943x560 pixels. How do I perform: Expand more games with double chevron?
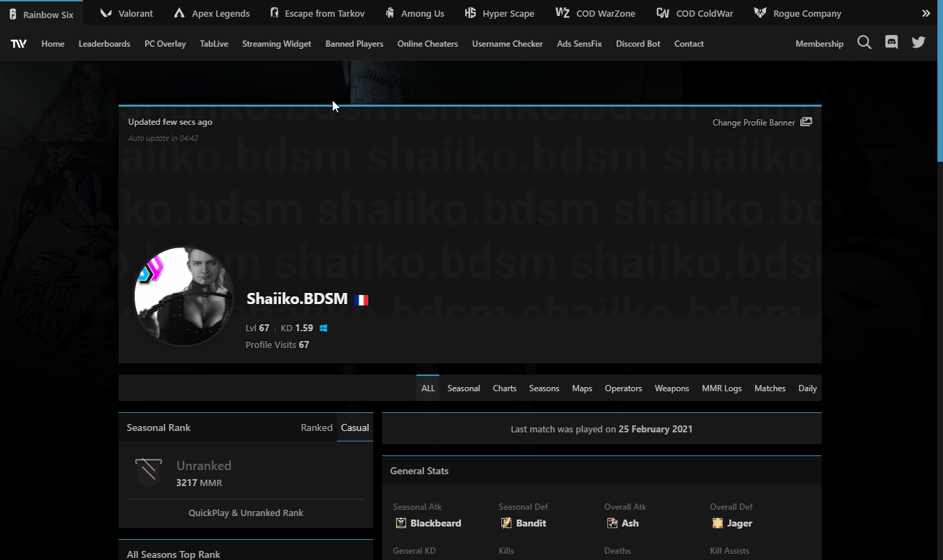pos(926,13)
